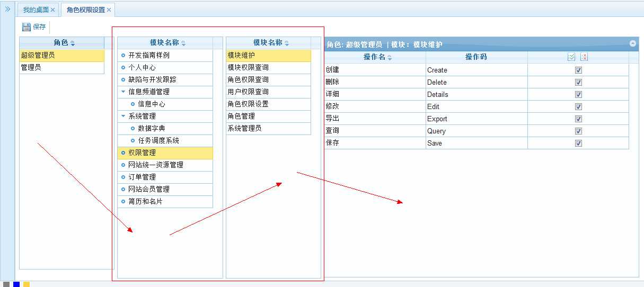This screenshot has height=287, width=644.
Task: Select the 超级管理员 role row
Action: [62, 55]
